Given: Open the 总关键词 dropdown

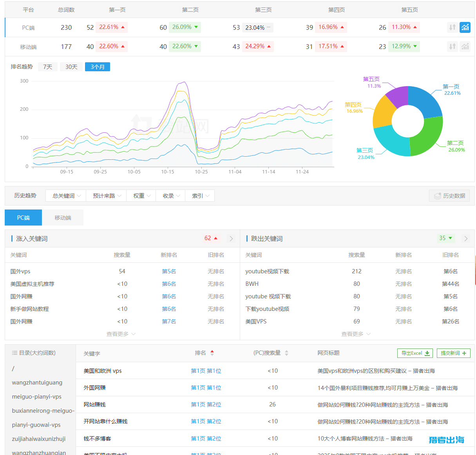Looking at the screenshot, I should point(66,196).
